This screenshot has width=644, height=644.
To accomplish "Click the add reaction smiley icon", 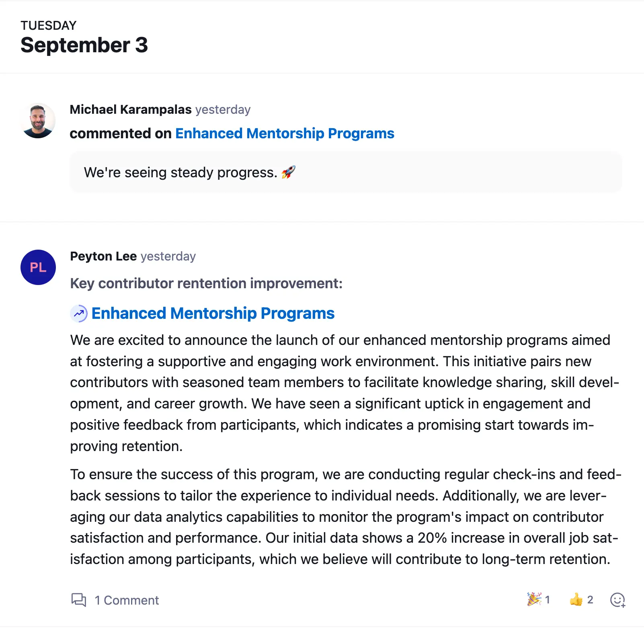I will (617, 600).
